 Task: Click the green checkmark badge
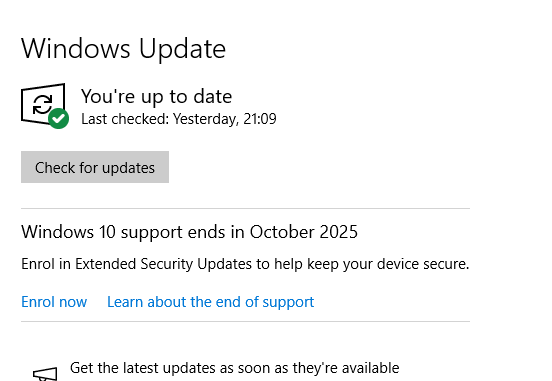pos(58,119)
